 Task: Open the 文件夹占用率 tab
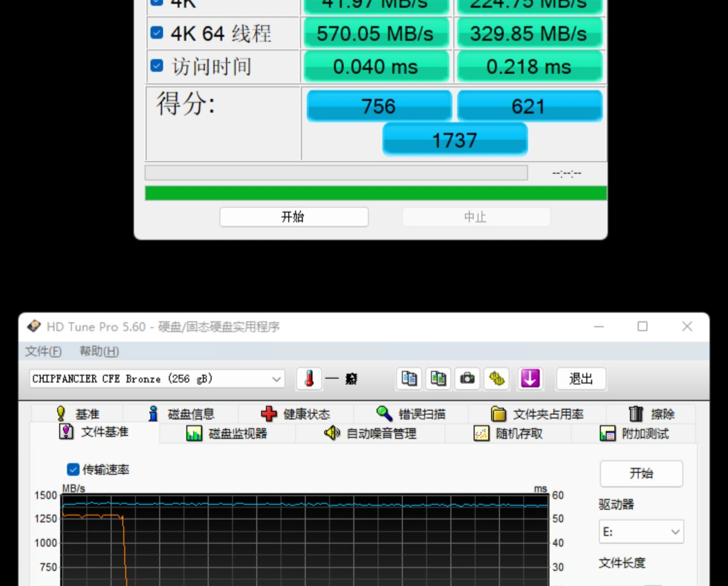tap(537, 414)
